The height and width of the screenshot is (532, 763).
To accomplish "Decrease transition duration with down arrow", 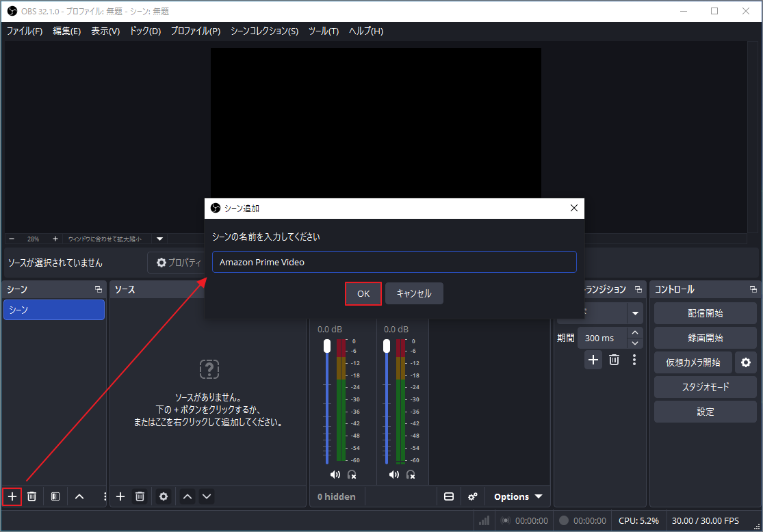I will click(635, 343).
